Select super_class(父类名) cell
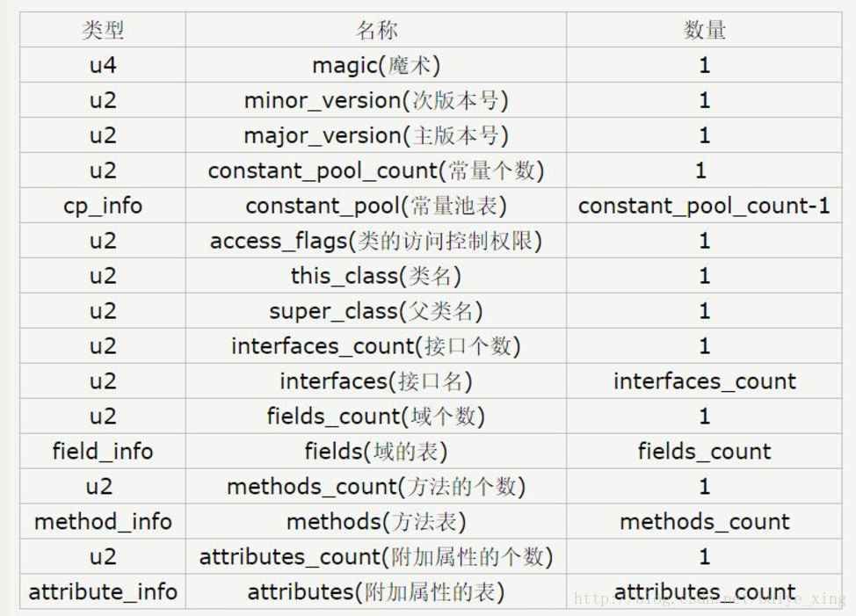This screenshot has width=856, height=616. coord(375,310)
